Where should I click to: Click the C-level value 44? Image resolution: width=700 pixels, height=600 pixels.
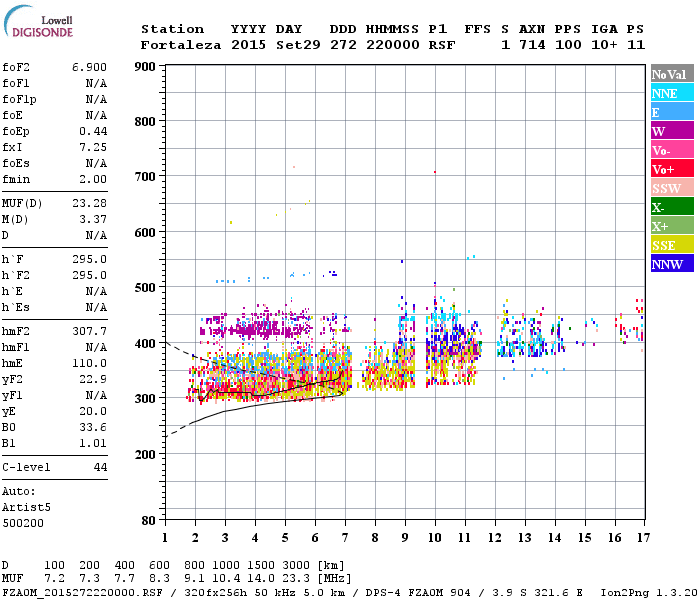click(x=100, y=467)
